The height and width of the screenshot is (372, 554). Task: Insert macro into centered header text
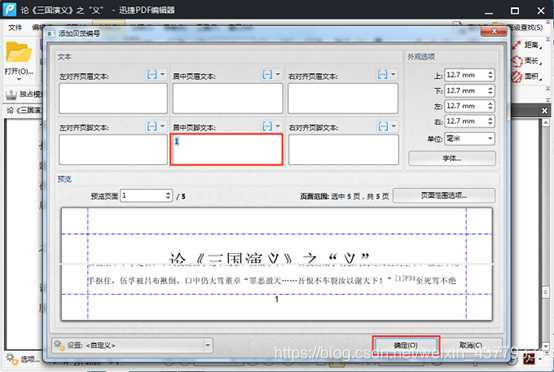click(267, 75)
